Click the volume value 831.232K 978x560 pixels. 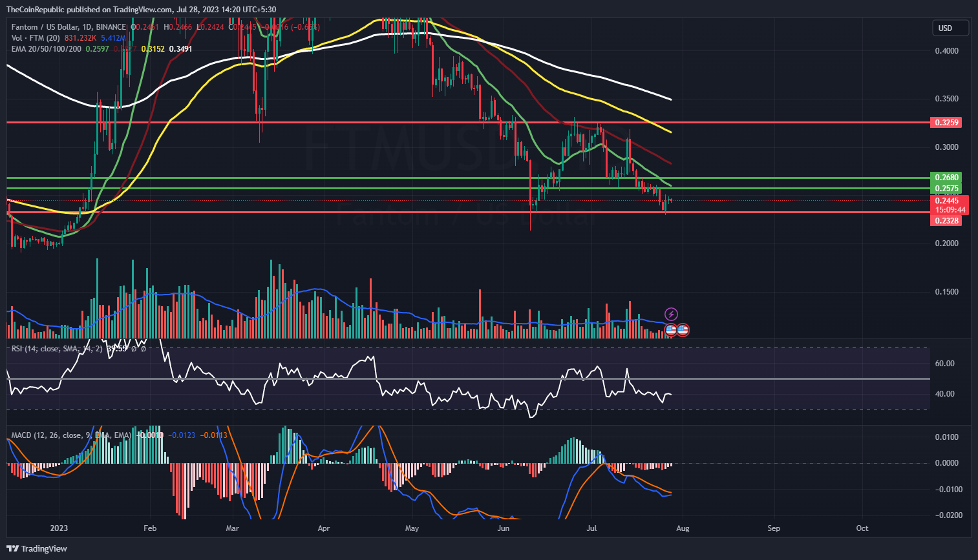(x=80, y=38)
